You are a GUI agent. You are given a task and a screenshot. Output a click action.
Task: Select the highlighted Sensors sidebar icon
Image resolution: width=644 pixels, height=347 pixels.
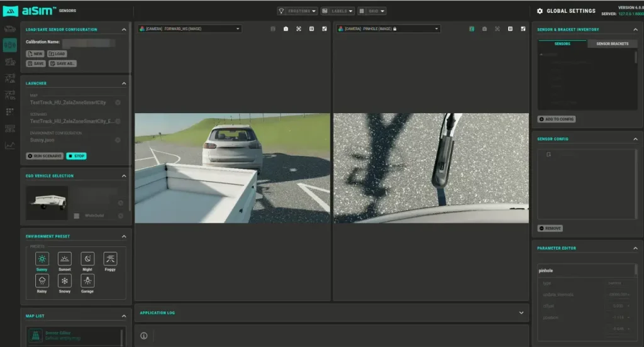[10, 45]
